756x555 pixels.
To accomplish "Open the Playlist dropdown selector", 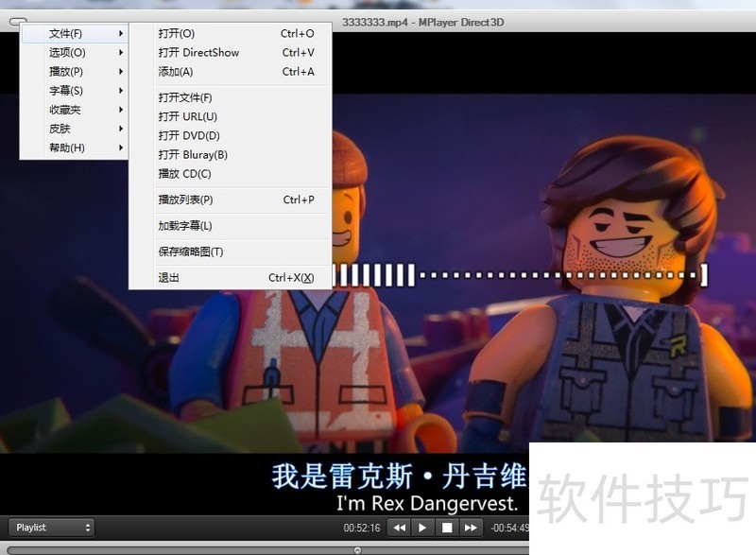I will [51, 527].
